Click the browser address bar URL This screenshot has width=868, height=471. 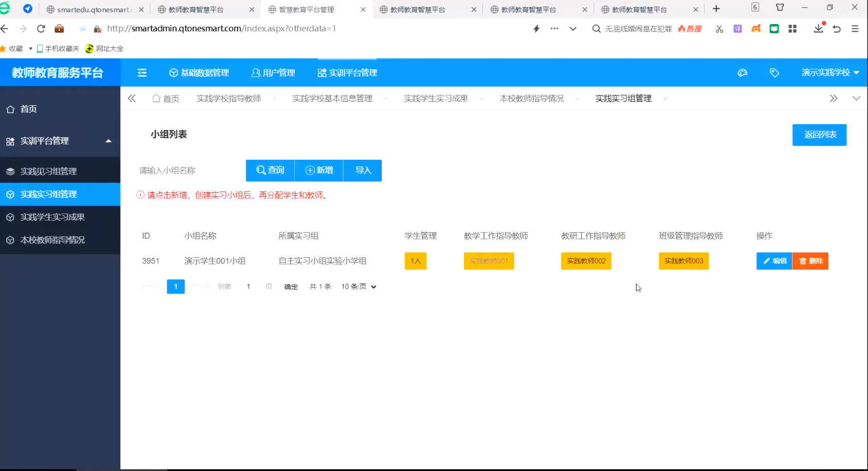tap(221, 29)
